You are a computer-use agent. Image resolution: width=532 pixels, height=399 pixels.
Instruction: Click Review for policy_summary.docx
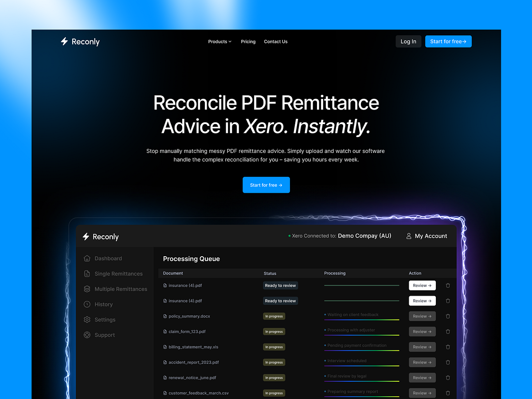click(422, 316)
